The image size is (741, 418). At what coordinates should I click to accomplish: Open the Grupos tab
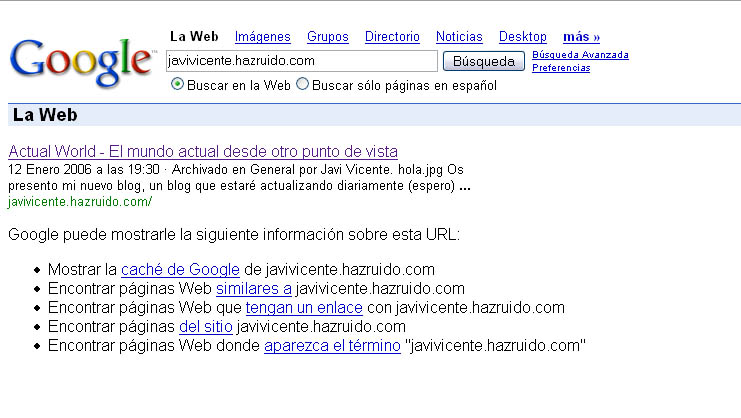(327, 37)
